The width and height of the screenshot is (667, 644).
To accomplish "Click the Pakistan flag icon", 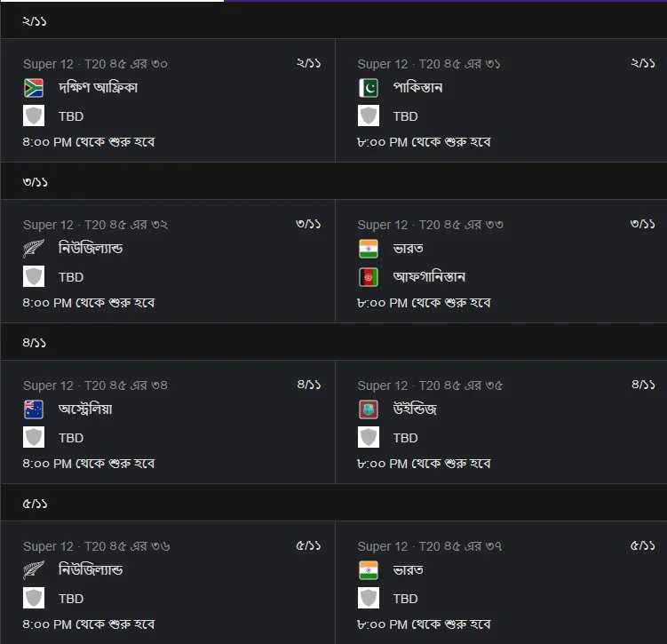I will 369,88.
